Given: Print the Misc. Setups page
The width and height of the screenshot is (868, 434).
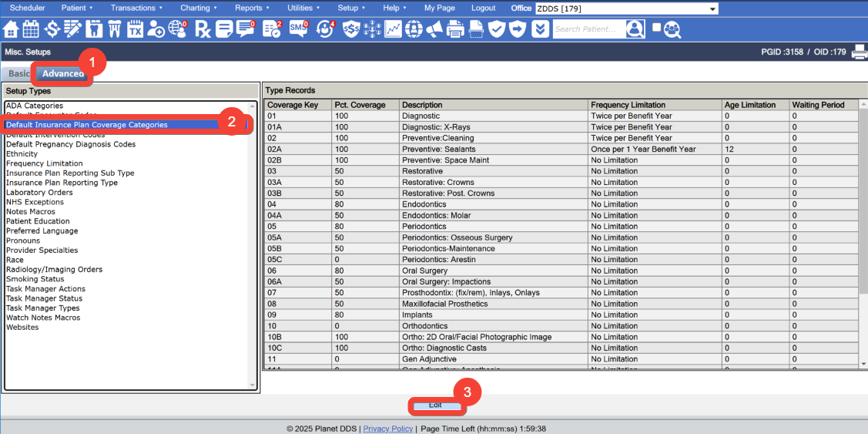Looking at the screenshot, I should pyautogui.click(x=859, y=52).
